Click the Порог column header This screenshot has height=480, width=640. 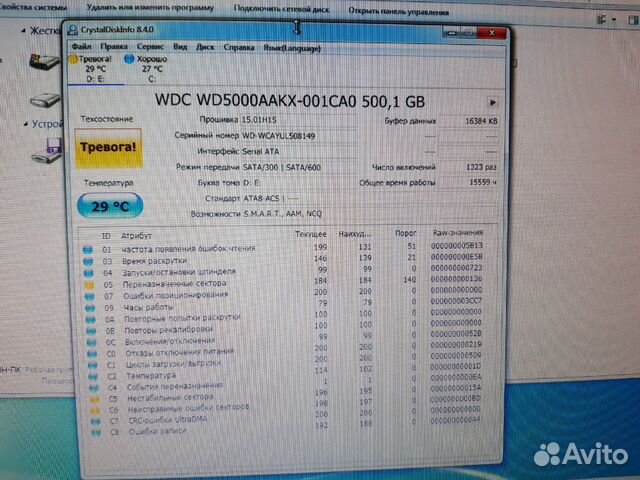click(405, 233)
